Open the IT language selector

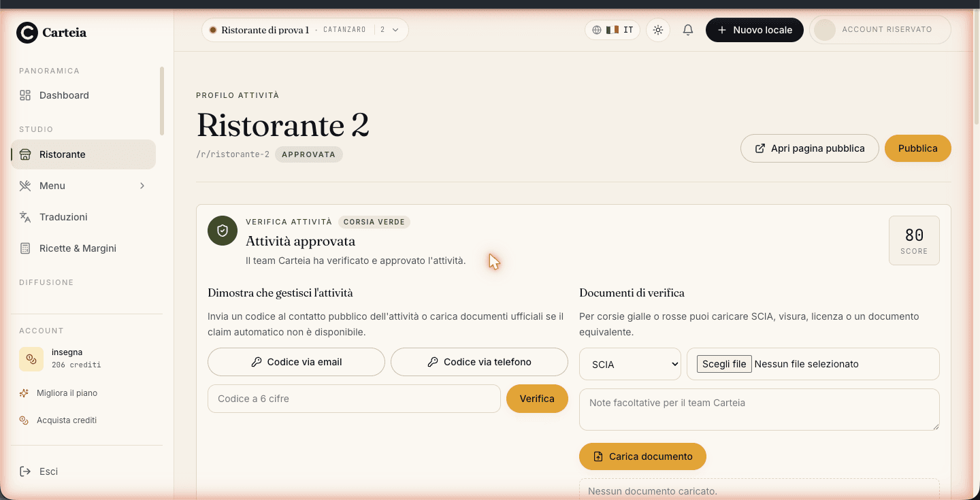pos(612,30)
